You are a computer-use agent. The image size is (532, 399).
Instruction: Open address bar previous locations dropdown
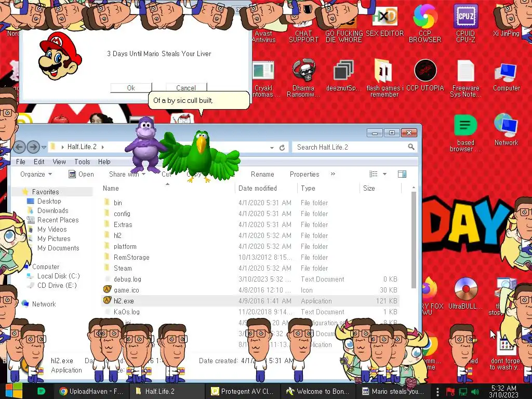click(x=272, y=148)
